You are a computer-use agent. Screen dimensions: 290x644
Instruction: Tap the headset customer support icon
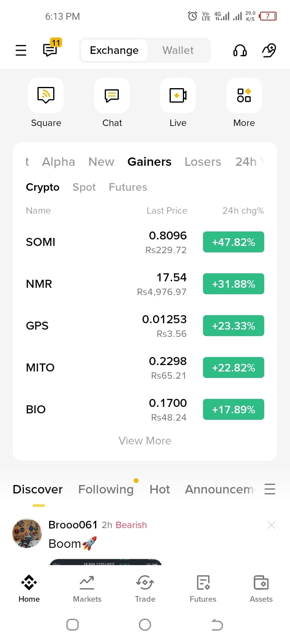tap(240, 50)
